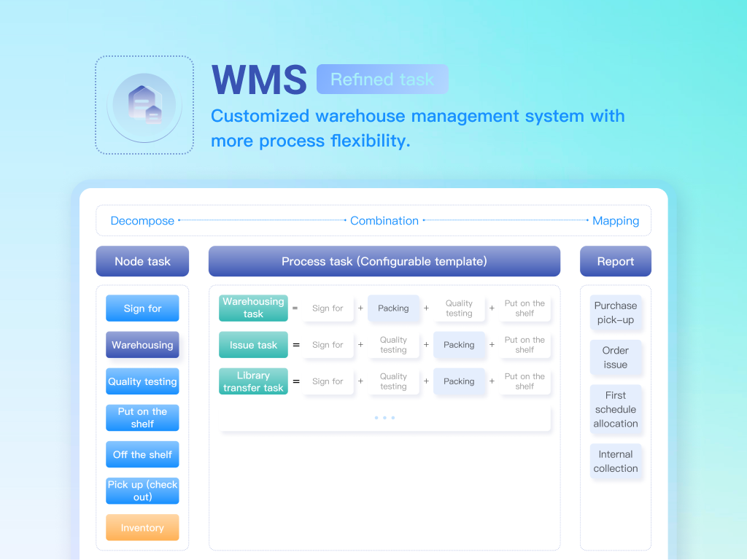Open the Decompose step
Screen dimensions: 747x560
[x=142, y=221]
